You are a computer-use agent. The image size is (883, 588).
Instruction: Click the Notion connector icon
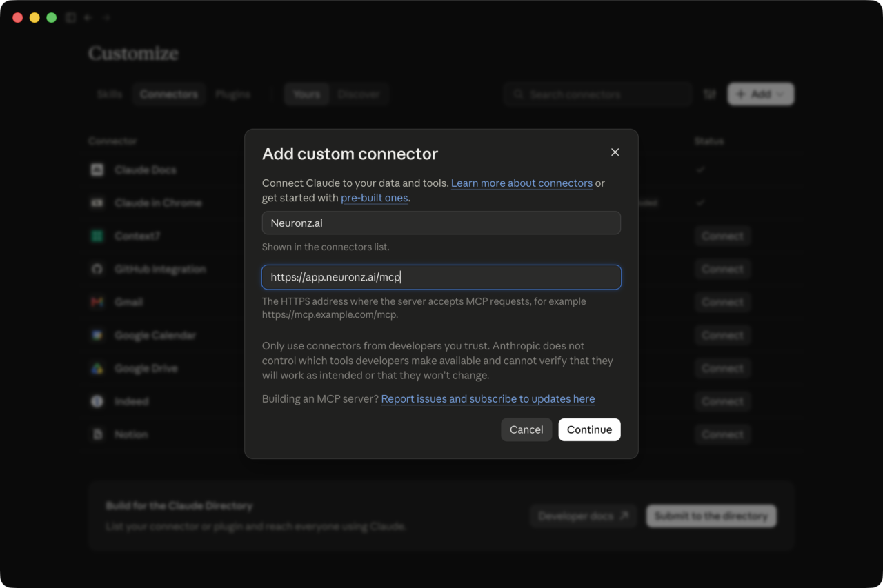coord(97,434)
